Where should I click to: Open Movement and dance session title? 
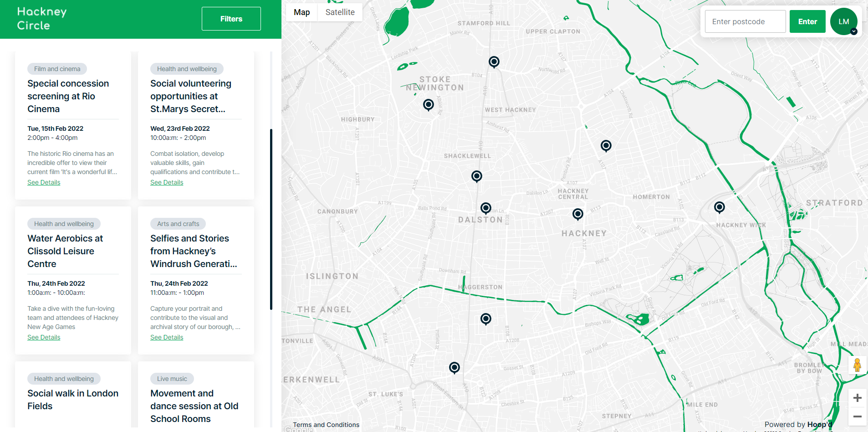194,406
